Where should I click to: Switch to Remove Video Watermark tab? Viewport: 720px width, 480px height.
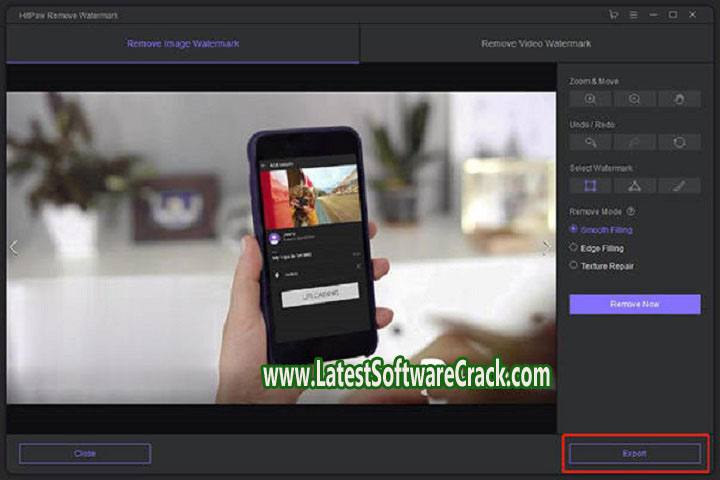[536, 44]
